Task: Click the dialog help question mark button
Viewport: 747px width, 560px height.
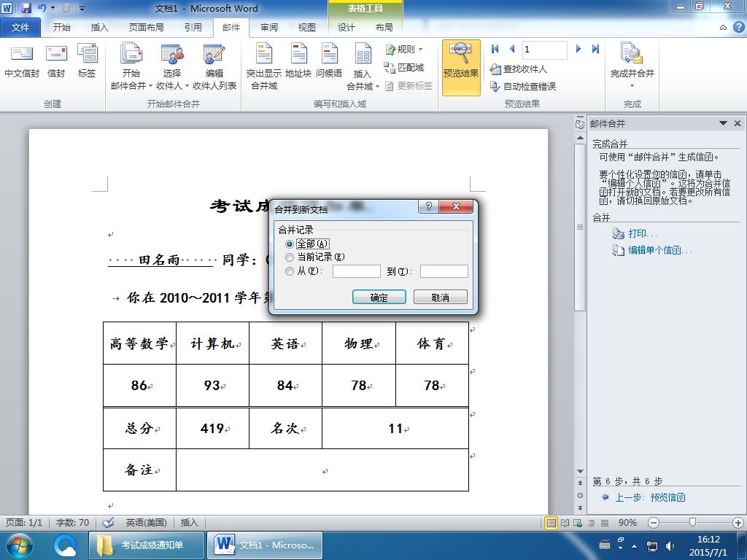Action: (429, 206)
